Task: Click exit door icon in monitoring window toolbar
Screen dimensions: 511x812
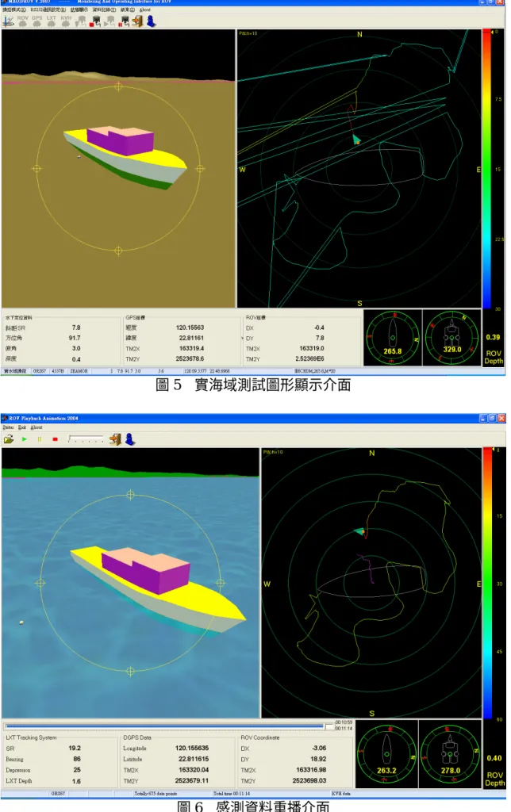Action: click(137, 21)
